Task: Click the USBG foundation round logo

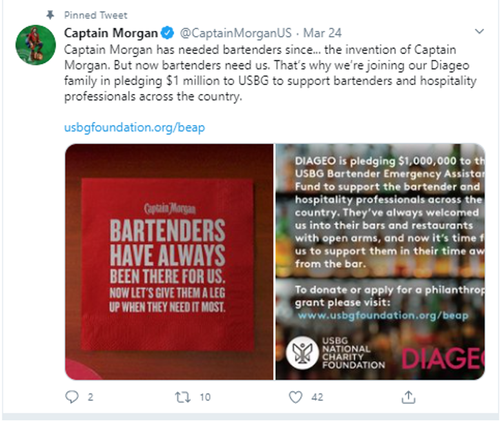Action: 302,353
